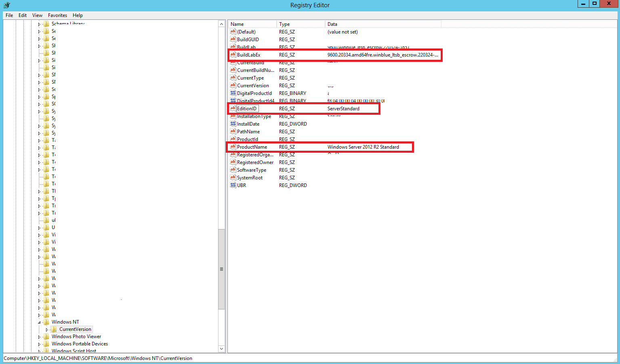The image size is (620, 364).
Task: Open the Edit menu
Action: (x=23, y=15)
